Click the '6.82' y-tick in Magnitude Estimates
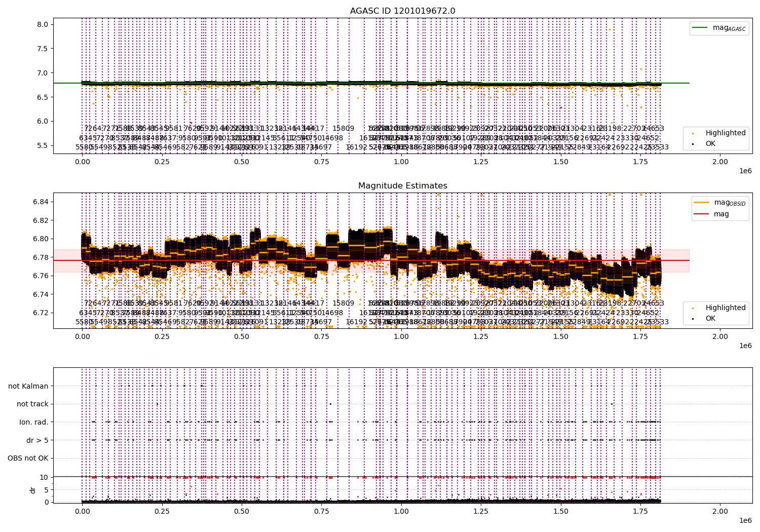Screen dimensions: 760x532 (x=41, y=220)
